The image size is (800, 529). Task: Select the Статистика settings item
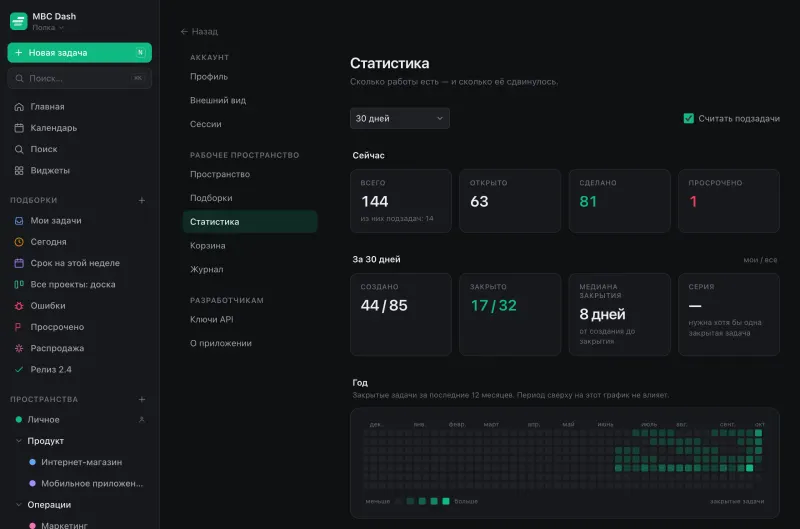(250, 222)
